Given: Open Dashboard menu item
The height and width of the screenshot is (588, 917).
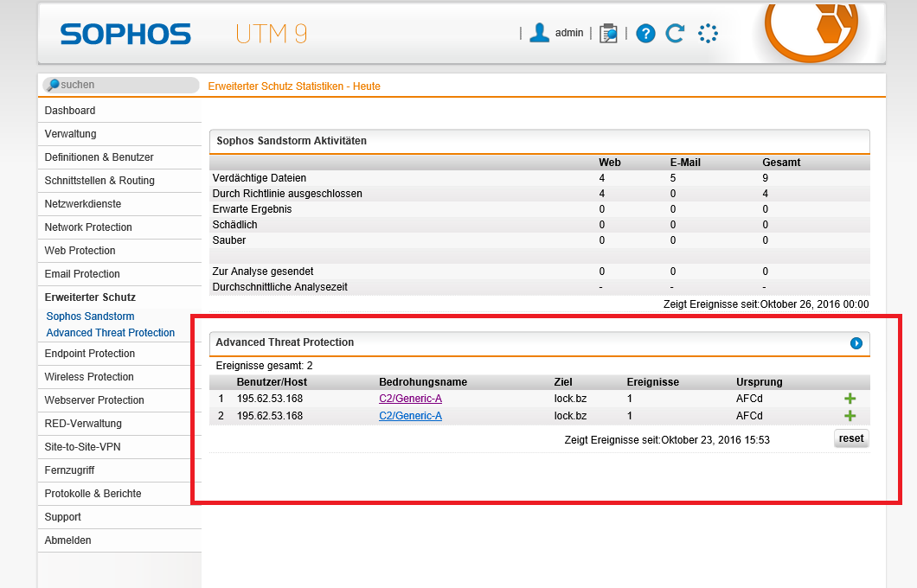Looking at the screenshot, I should click(70, 111).
